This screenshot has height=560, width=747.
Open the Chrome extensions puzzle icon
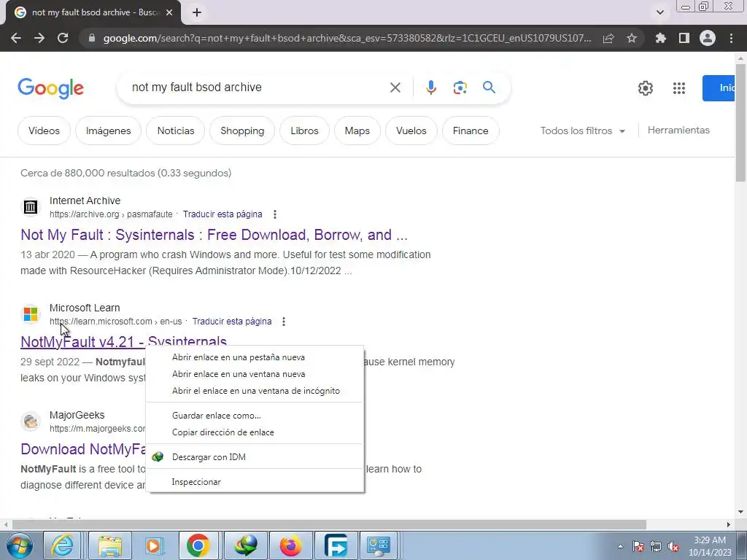pyautogui.click(x=661, y=38)
